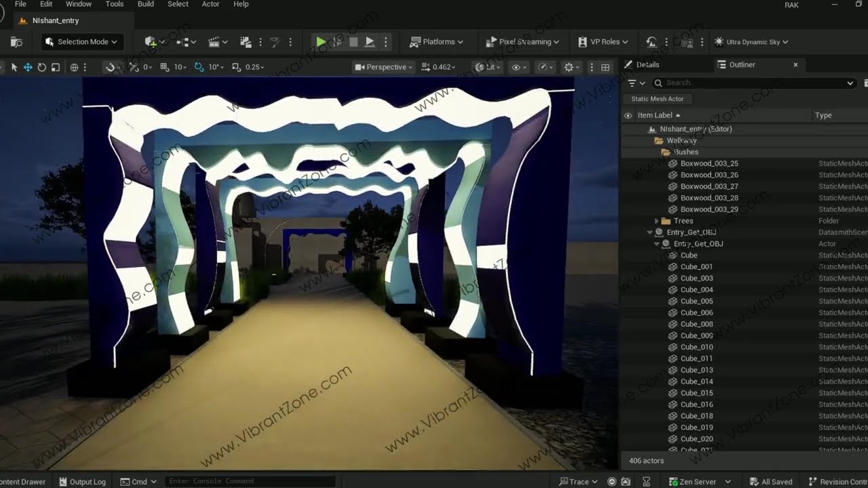Open play options three-dot menu

coord(386,42)
